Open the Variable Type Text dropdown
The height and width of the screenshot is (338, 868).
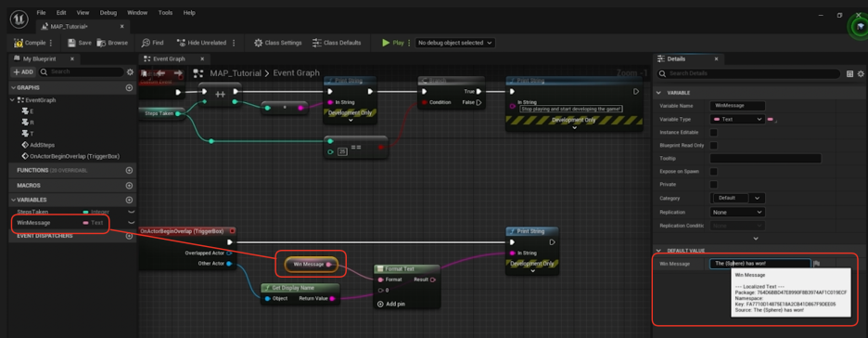pos(737,119)
